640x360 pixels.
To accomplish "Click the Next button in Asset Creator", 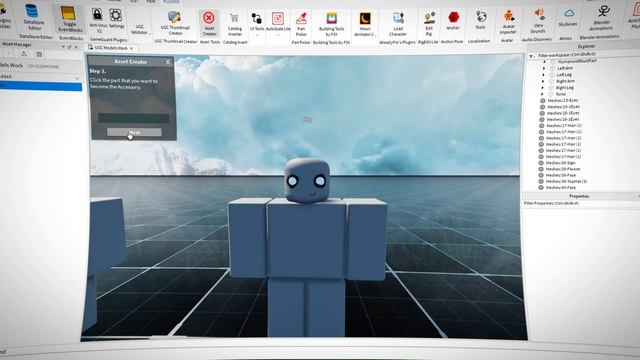I will [x=134, y=132].
